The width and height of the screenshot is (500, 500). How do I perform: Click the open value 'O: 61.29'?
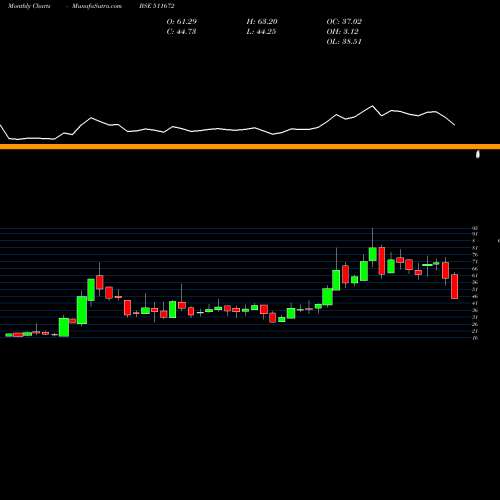tap(182, 22)
